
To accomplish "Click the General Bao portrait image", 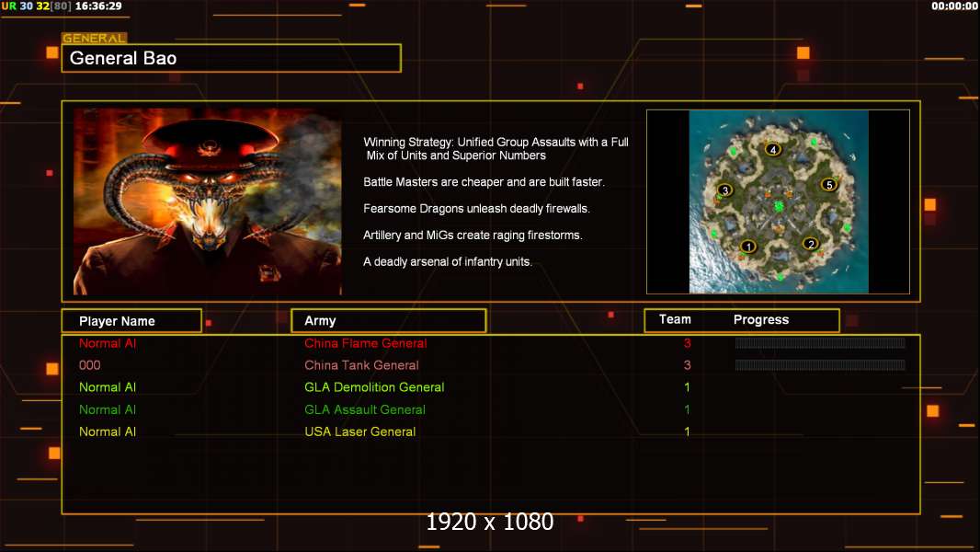I will [x=208, y=201].
